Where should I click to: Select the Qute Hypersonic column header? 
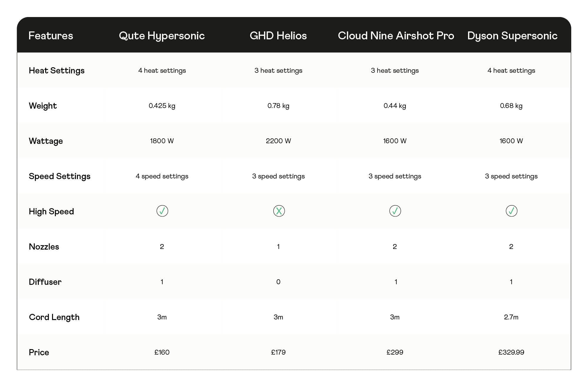(x=162, y=36)
